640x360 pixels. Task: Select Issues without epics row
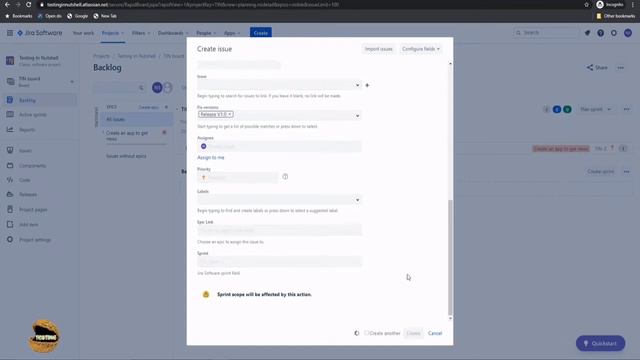pos(126,156)
